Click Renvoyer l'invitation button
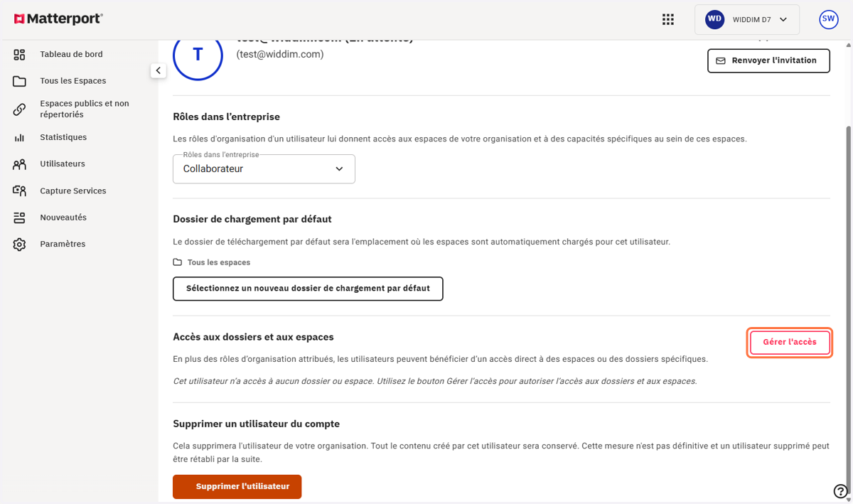This screenshot has width=853, height=504. tap(768, 61)
